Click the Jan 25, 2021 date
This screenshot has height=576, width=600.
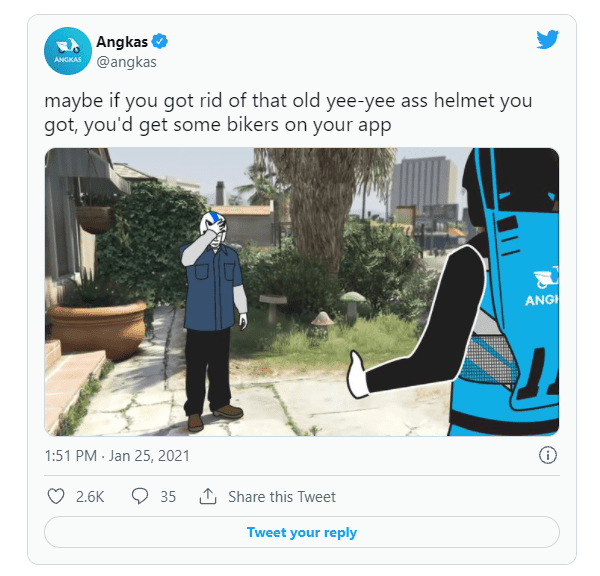(149, 456)
